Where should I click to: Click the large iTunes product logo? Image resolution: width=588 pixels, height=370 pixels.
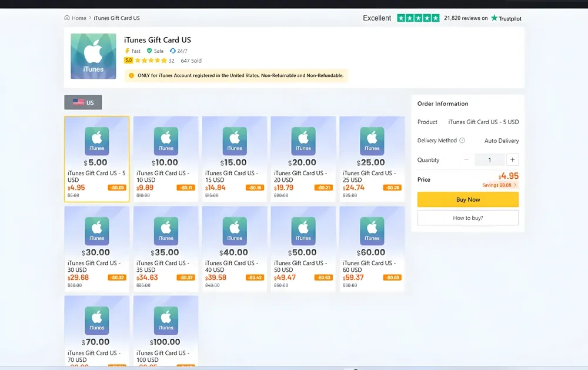click(x=93, y=56)
